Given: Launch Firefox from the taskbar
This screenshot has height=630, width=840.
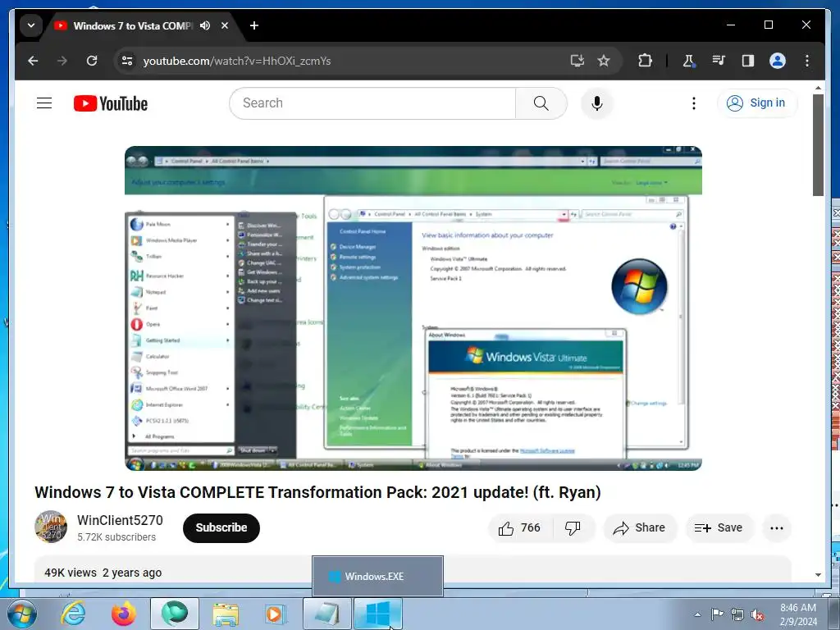Looking at the screenshot, I should click(124, 614).
